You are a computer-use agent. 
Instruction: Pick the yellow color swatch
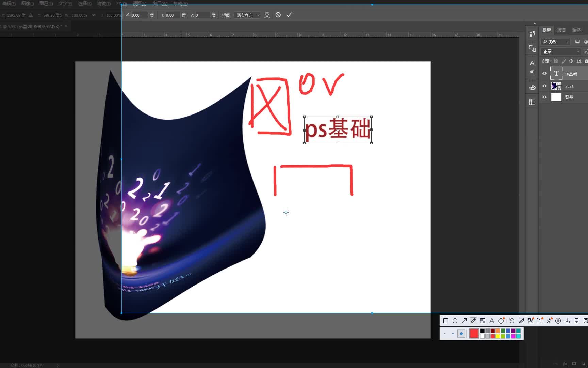click(498, 337)
